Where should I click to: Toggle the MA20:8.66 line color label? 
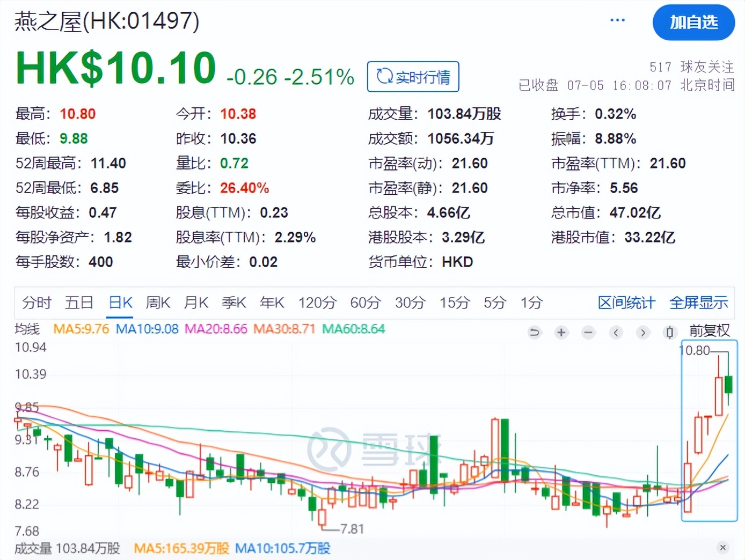(x=216, y=329)
